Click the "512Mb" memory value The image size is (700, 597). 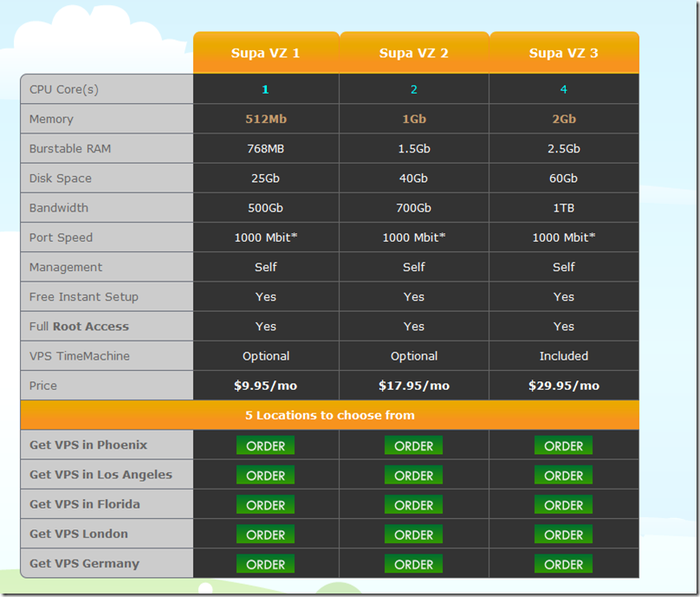coord(266,119)
